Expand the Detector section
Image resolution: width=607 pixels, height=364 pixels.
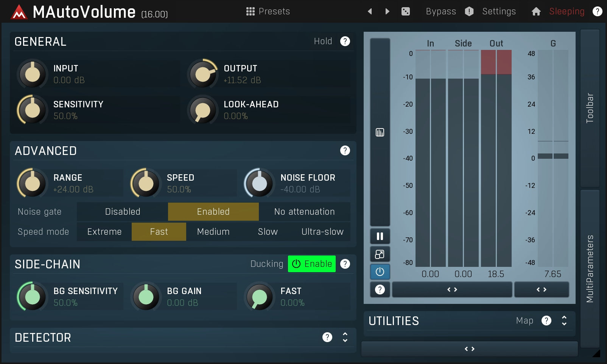click(345, 337)
